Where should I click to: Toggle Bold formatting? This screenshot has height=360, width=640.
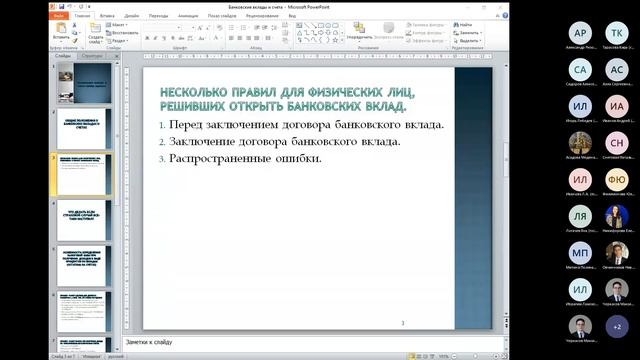point(147,38)
